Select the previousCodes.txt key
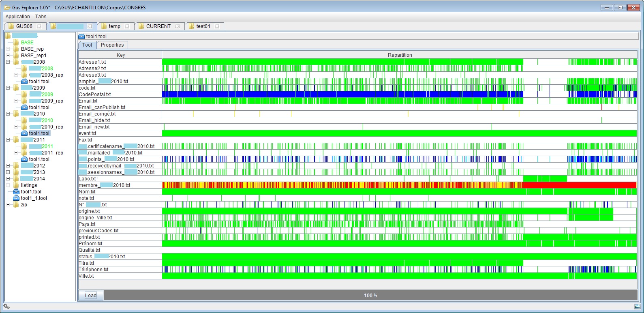644x313 pixels. tap(120, 231)
